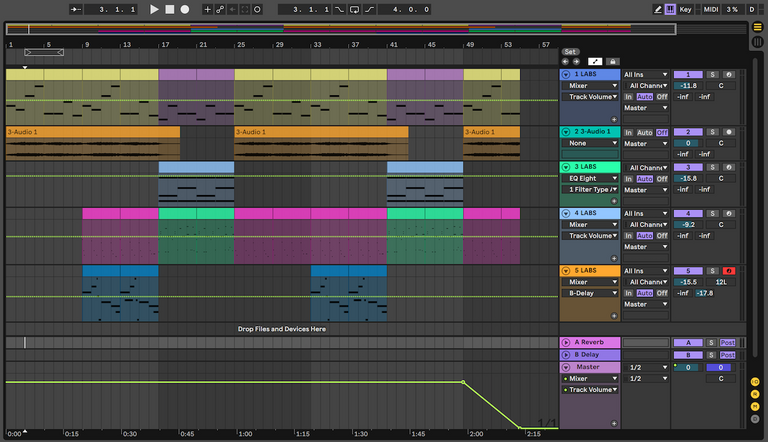Solo track 3 LABS
This screenshot has width=768, height=442.
coord(713,167)
